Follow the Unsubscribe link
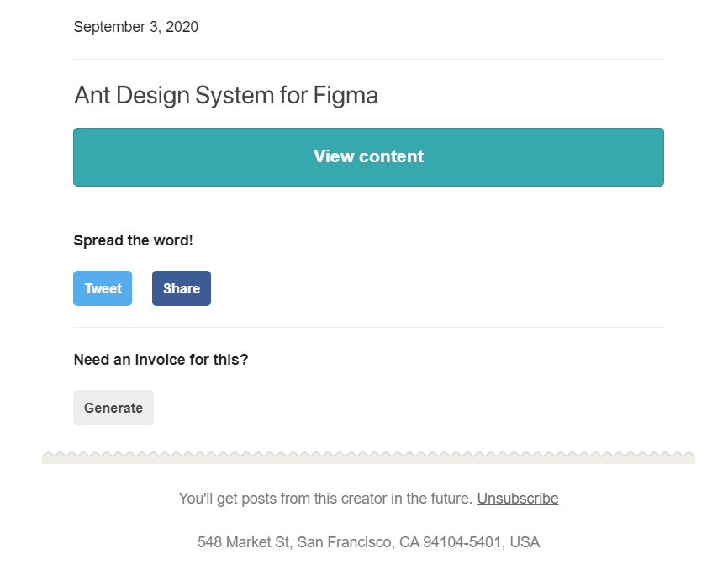 click(518, 499)
